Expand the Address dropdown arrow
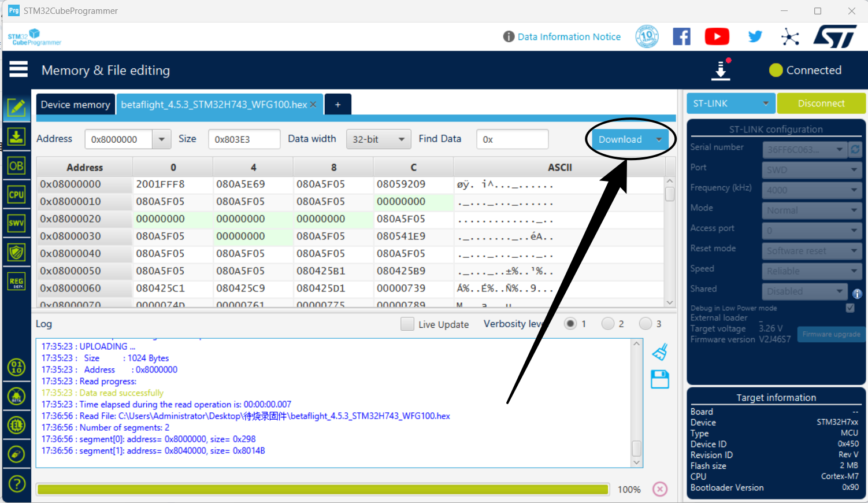 162,139
